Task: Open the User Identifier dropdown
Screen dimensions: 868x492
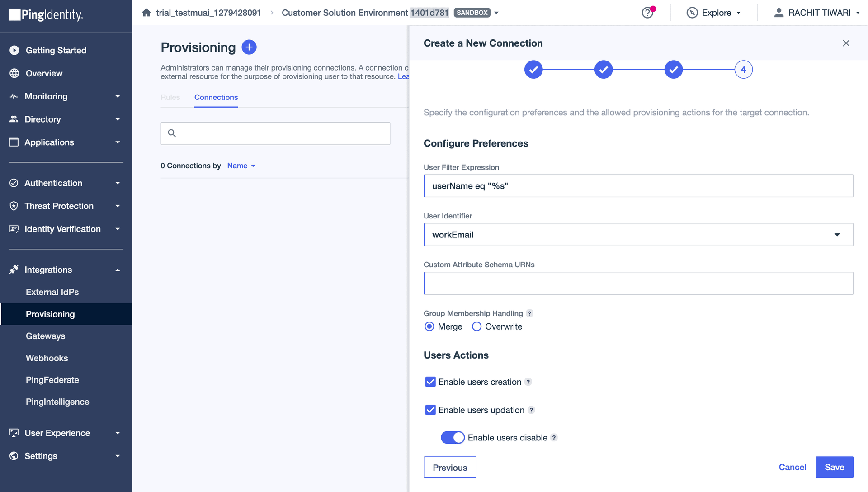Action: pos(837,235)
